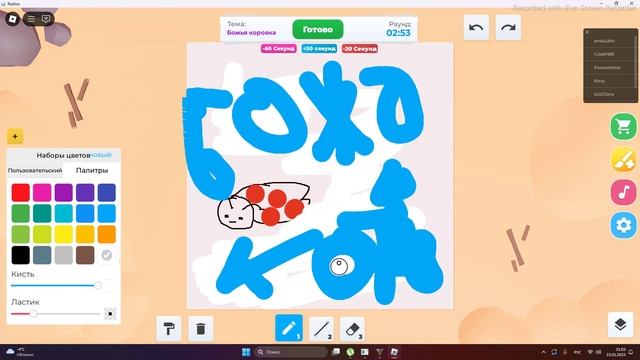640x360 pixels.
Task: Open the taskbar weather widget
Action: click(x=20, y=352)
